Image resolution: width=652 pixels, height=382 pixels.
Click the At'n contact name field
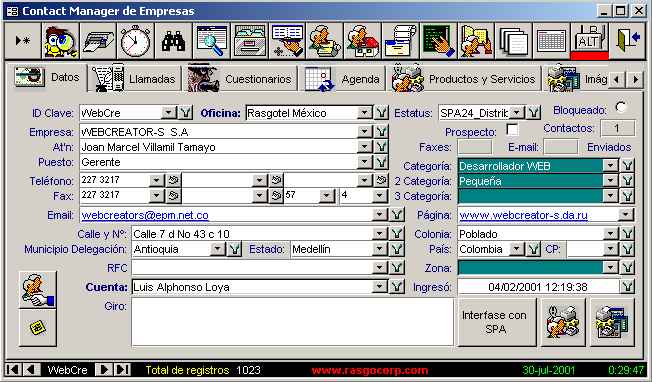218,147
